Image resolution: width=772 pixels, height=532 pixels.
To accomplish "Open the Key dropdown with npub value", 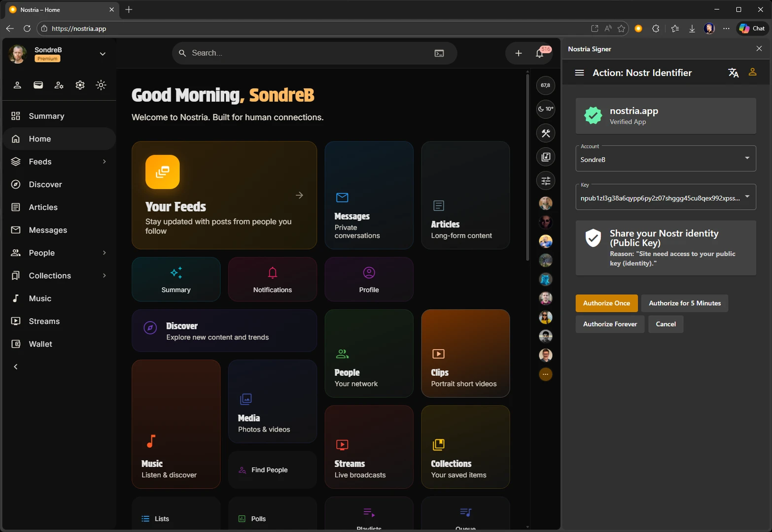I will pyautogui.click(x=665, y=197).
